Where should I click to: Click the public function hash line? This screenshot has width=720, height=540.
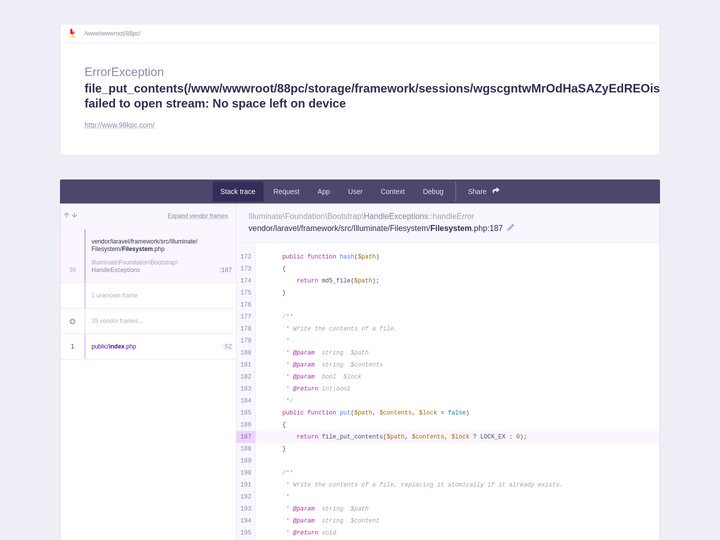330,257
